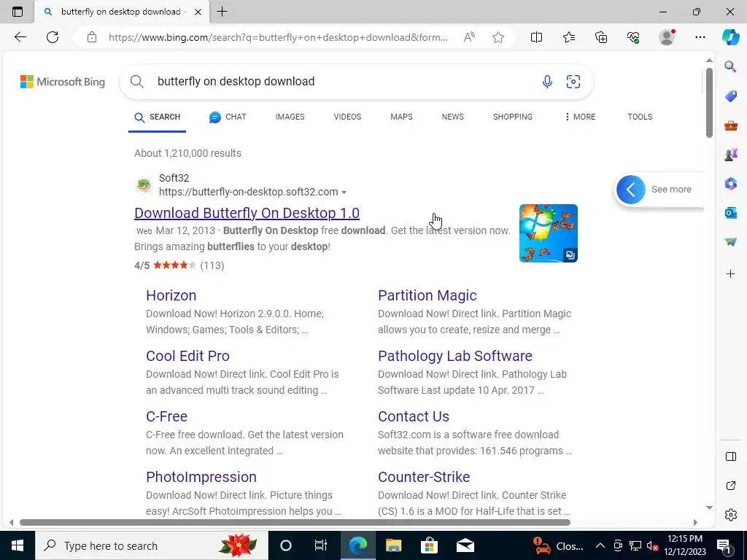This screenshot has width=747, height=560.
Task: Switch to the CHAT tab
Action: 228,117
